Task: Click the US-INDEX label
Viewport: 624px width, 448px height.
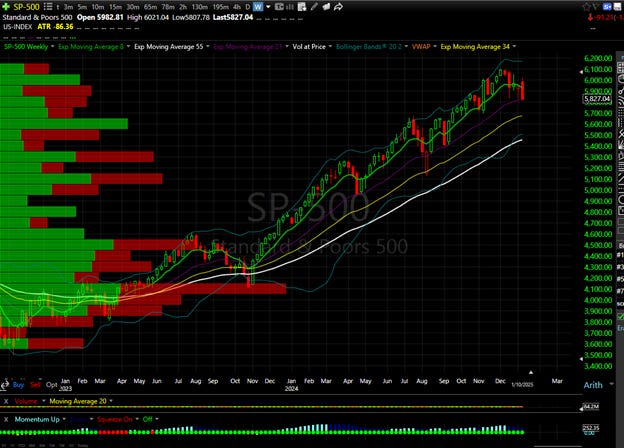Action: 18,27
